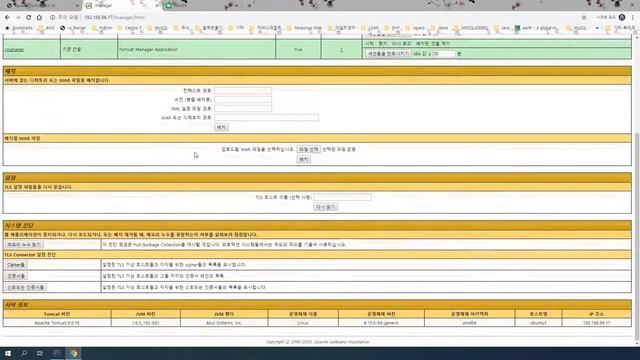Viewport: 640px width, 360px height.
Task: Click the browser forward arrow
Action: point(18,18)
